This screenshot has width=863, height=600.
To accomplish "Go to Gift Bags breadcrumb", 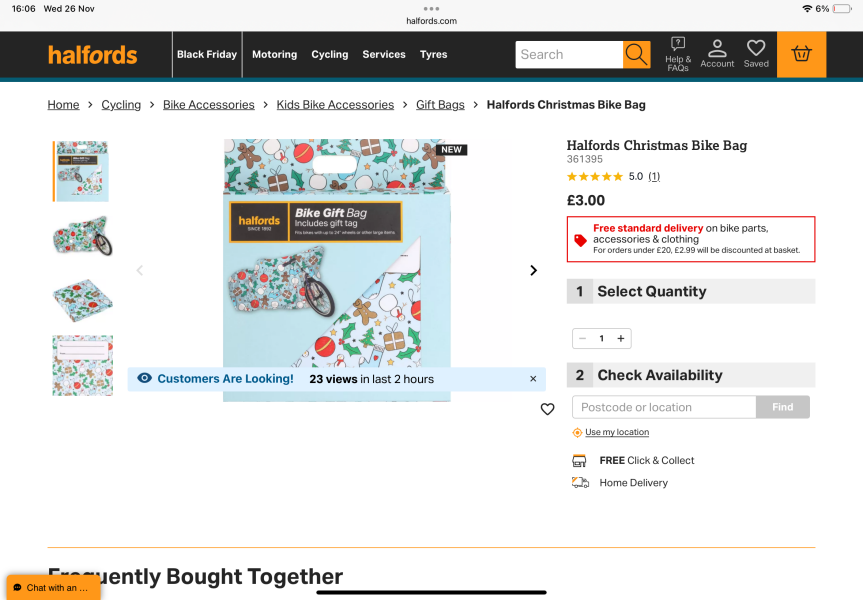I will 440,105.
